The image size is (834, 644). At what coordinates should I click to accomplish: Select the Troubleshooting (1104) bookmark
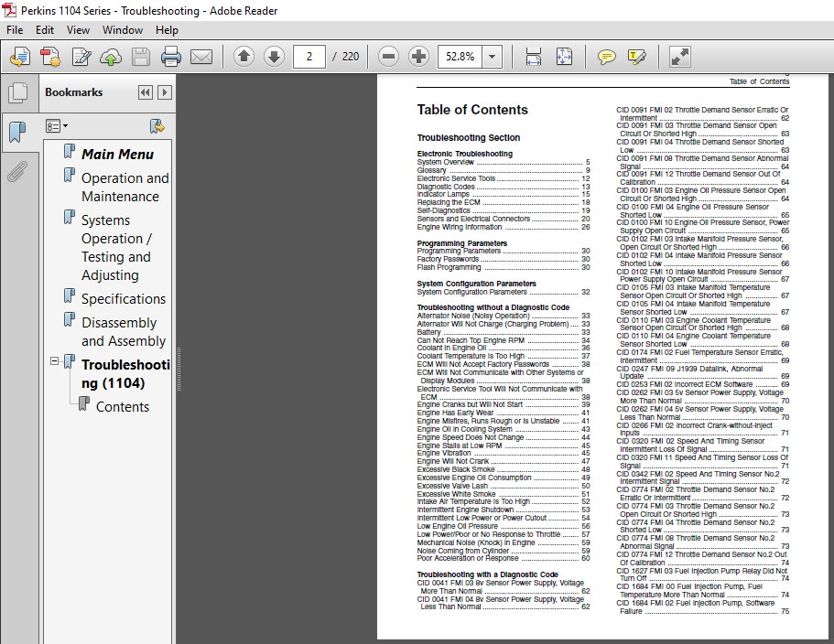[x=125, y=373]
